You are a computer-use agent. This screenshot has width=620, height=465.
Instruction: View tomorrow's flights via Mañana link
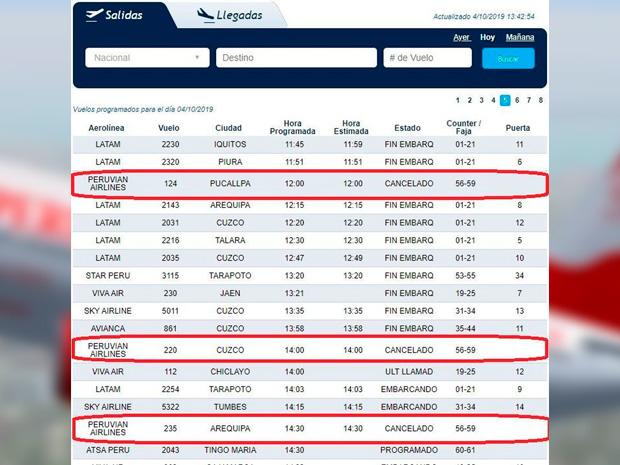[x=520, y=37]
